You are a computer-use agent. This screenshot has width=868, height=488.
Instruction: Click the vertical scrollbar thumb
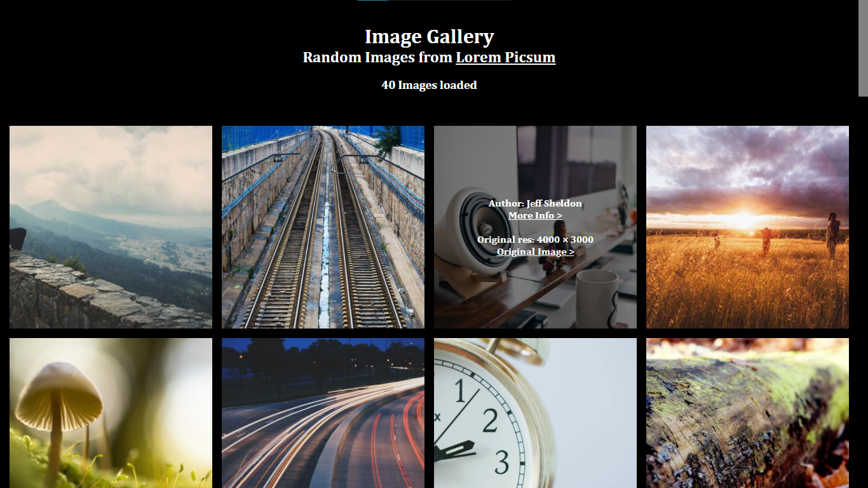pos(863,48)
